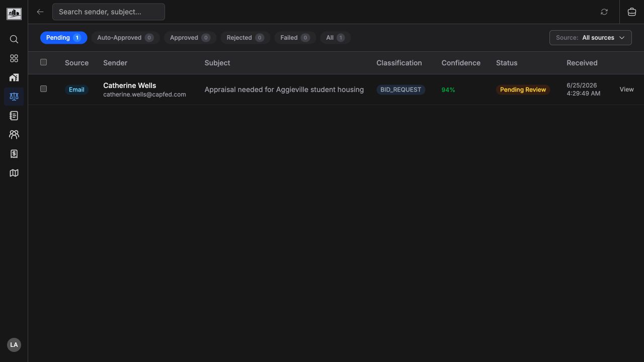
Task: Click the sender name Catherine Wells
Action: tap(130, 85)
